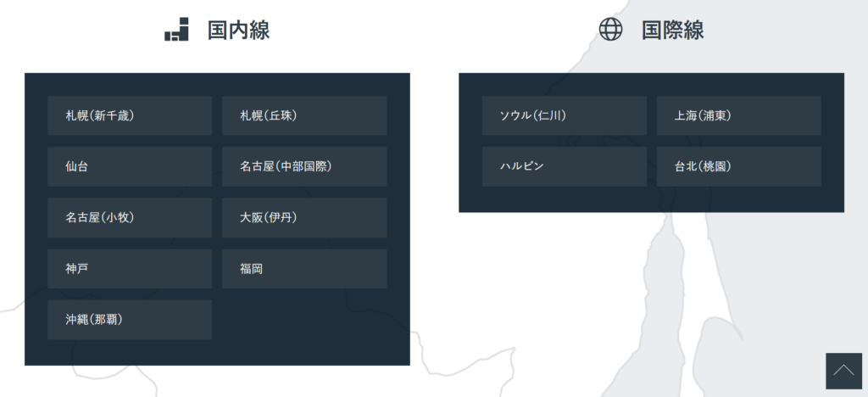Viewport: 868px width, 397px height.
Task: Open 大阪(伊丹) destination
Action: pyautogui.click(x=304, y=217)
